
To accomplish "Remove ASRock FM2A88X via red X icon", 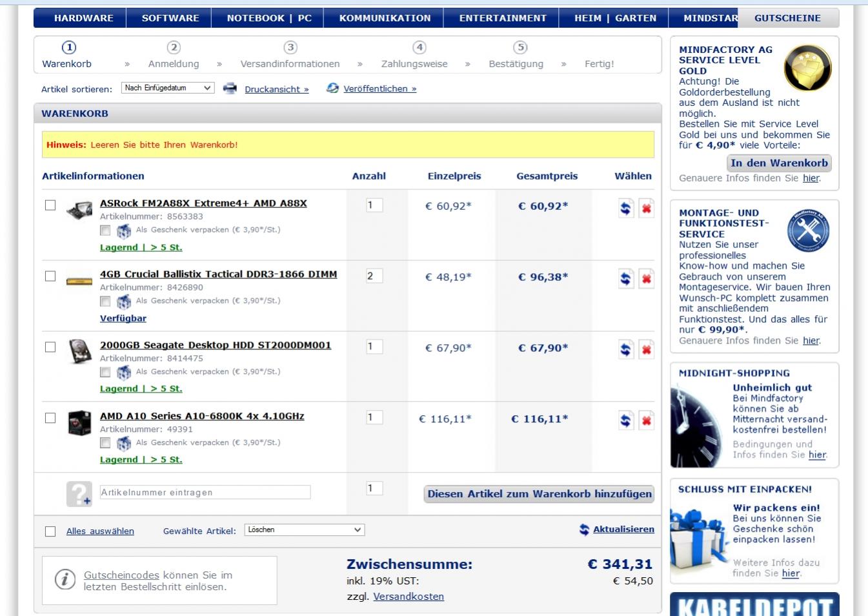I will (646, 209).
